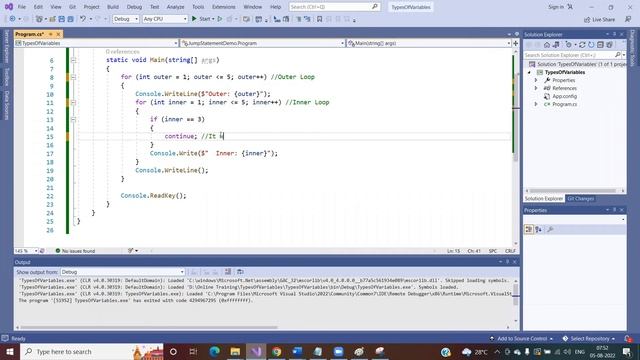The image size is (640, 360).
Task: Open Chrome from the taskbar
Action: (277, 351)
